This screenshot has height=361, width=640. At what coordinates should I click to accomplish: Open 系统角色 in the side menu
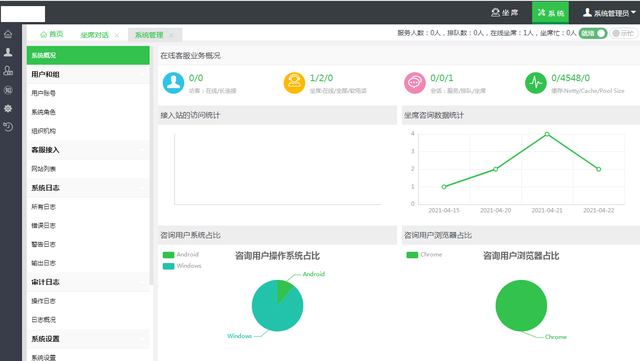point(88,112)
